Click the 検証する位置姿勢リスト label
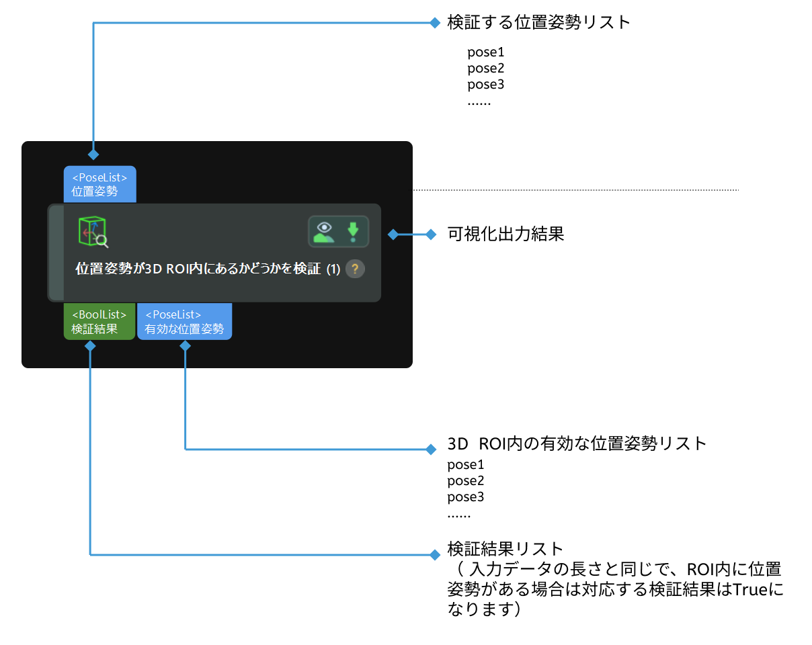The width and height of the screenshot is (812, 645). [x=539, y=22]
